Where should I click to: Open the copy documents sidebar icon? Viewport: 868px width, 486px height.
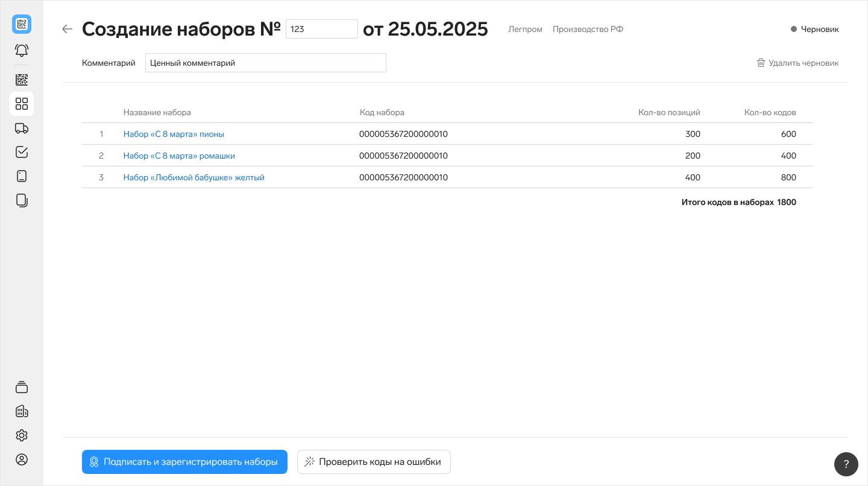tap(22, 200)
